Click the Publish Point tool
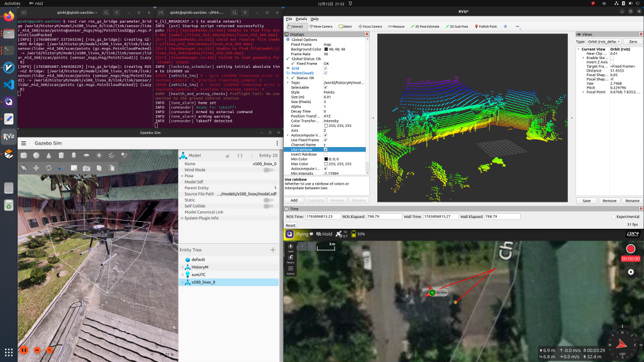 point(487,26)
